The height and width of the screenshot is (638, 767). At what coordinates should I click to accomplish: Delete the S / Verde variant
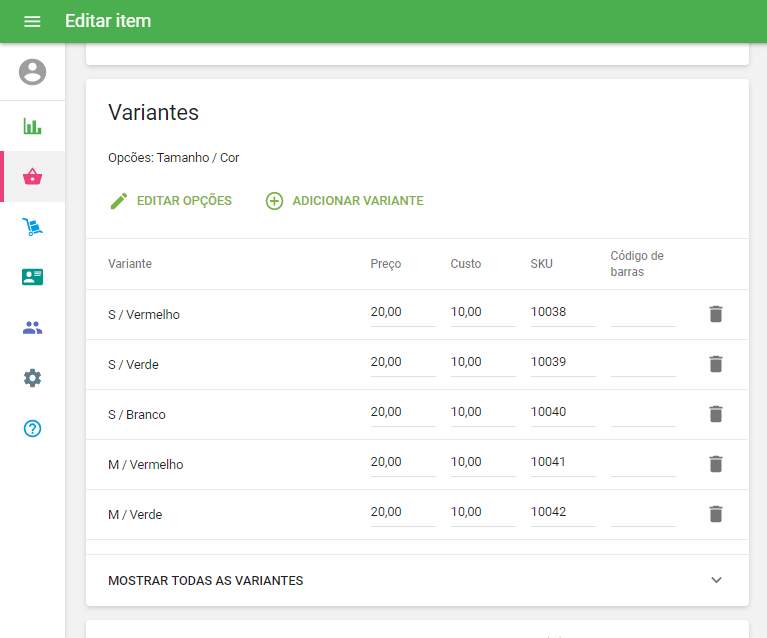pos(716,364)
